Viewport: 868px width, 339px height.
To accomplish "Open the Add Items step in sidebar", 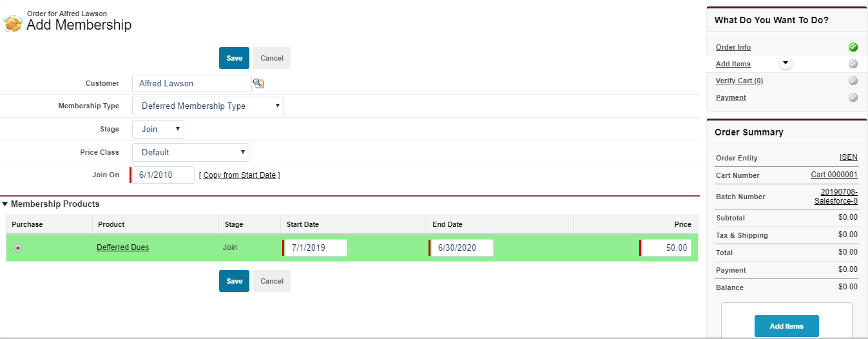I will click(733, 64).
